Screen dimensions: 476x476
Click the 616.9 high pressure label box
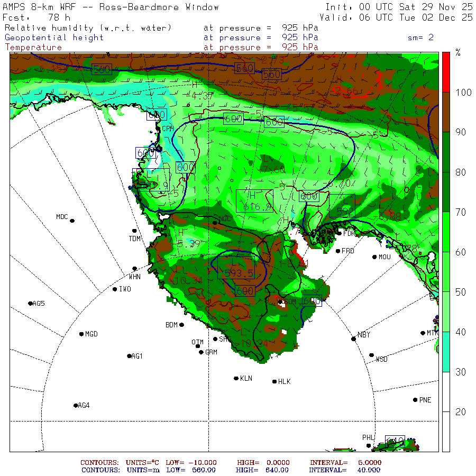254,200
